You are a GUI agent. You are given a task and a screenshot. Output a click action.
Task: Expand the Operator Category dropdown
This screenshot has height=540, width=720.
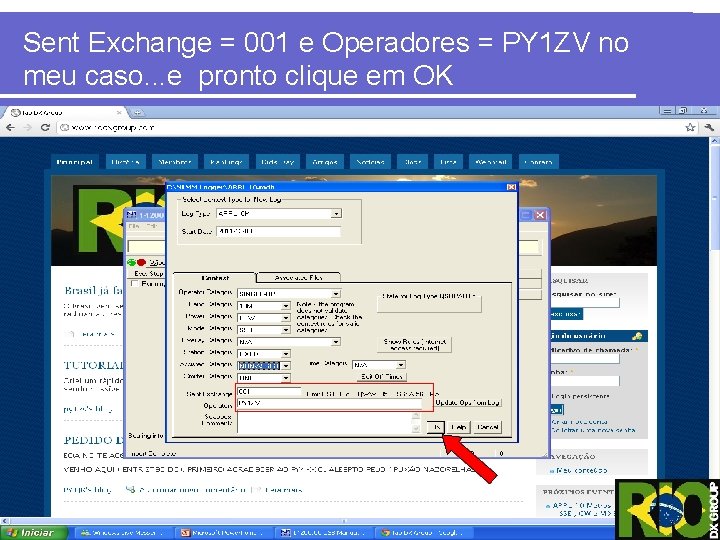[x=336, y=293]
